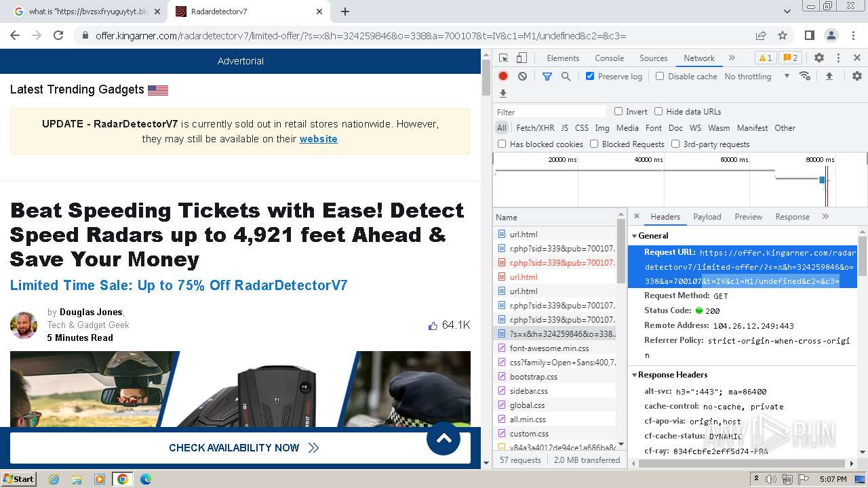Open the Preview tab
This screenshot has width=868, height=488.
coord(748,217)
